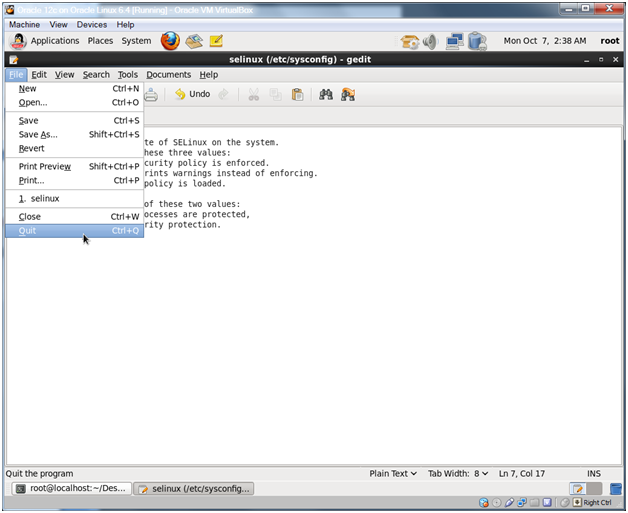Click the Print icon in gedit toolbar
The image size is (628, 513).
pos(151,95)
